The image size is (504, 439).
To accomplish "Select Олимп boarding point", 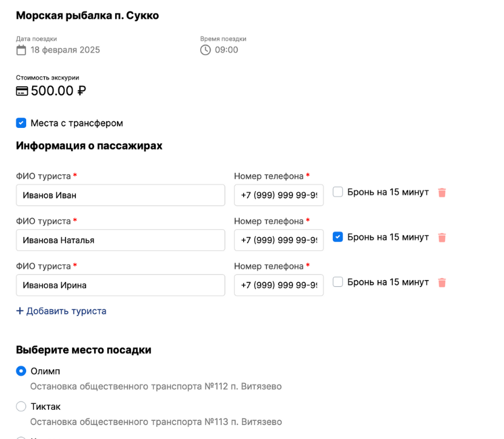I will pyautogui.click(x=21, y=371).
